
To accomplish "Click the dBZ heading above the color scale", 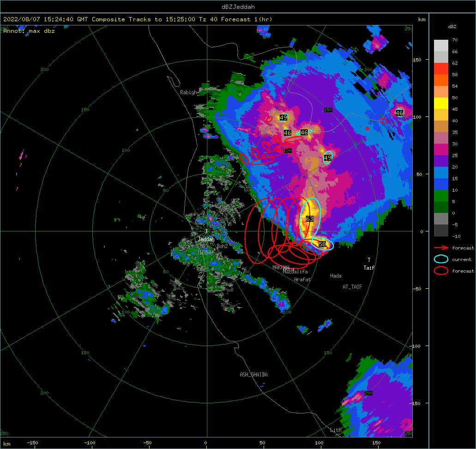I will pyautogui.click(x=452, y=27).
